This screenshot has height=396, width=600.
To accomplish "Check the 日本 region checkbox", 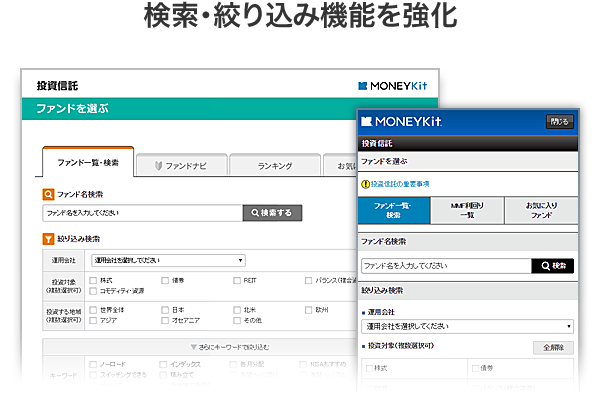I will 165,310.
